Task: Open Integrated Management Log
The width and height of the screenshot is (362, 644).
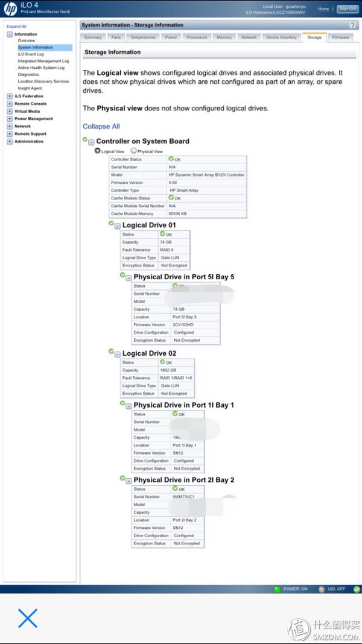Action: pos(43,61)
